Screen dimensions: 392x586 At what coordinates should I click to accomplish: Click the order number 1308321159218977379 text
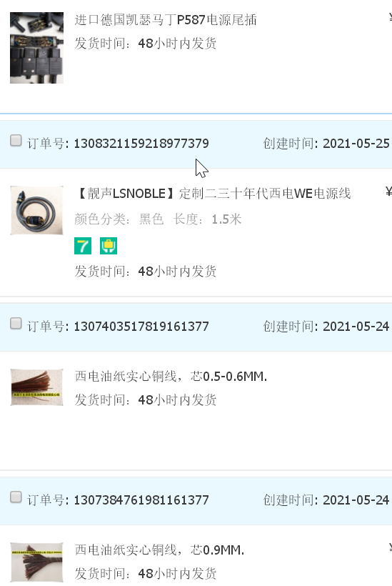coord(141,144)
